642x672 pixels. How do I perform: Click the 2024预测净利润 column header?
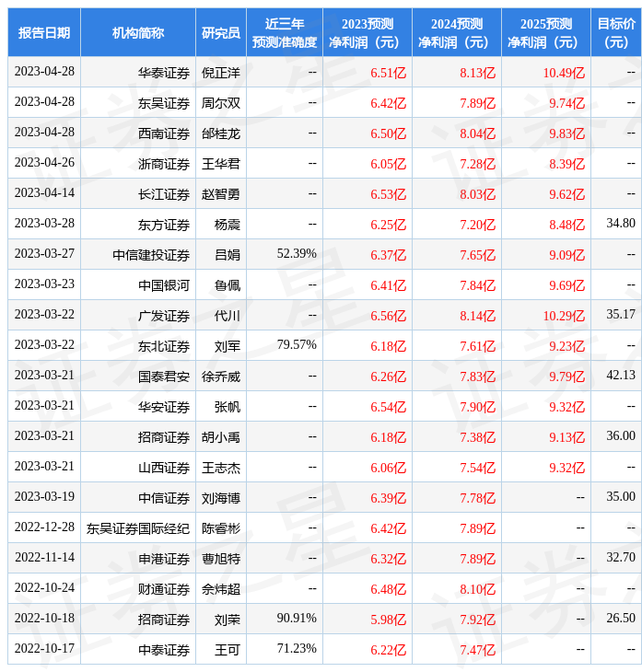(x=457, y=32)
